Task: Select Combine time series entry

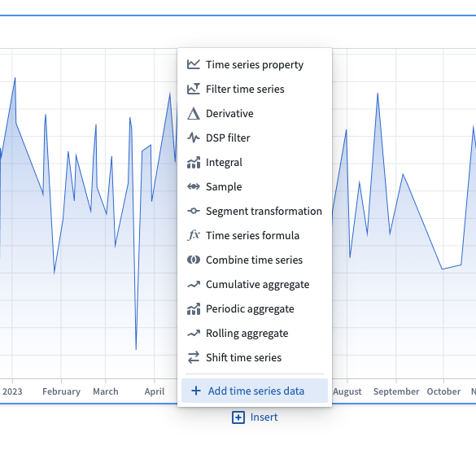Action: point(255,260)
